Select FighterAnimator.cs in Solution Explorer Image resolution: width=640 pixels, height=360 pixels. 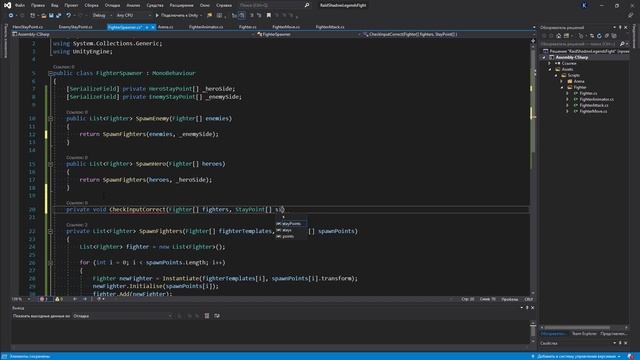[596, 99]
